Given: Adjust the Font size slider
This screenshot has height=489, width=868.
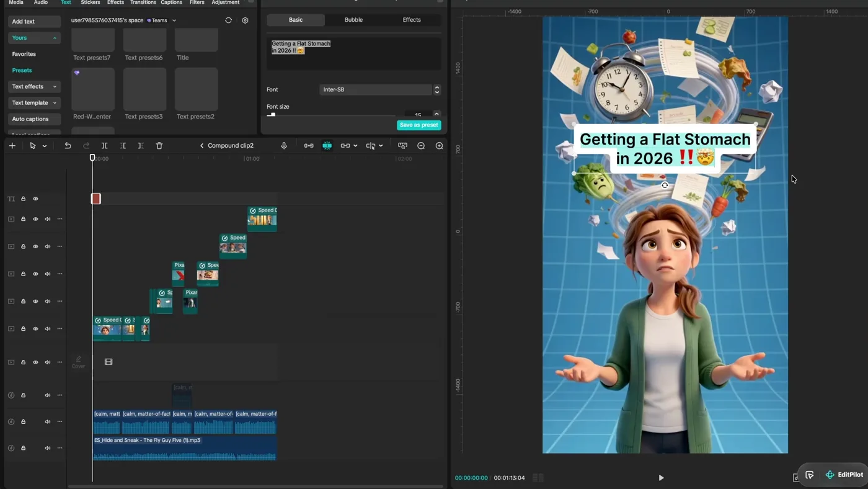Looking at the screenshot, I should [x=331, y=115].
